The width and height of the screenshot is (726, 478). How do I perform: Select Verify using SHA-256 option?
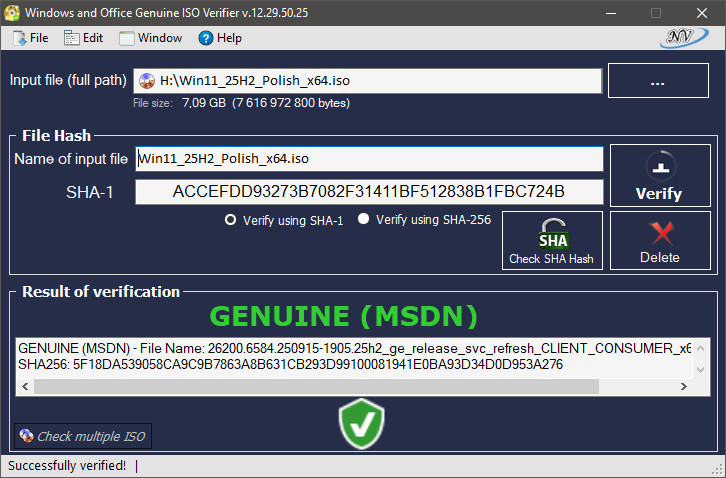click(424, 220)
